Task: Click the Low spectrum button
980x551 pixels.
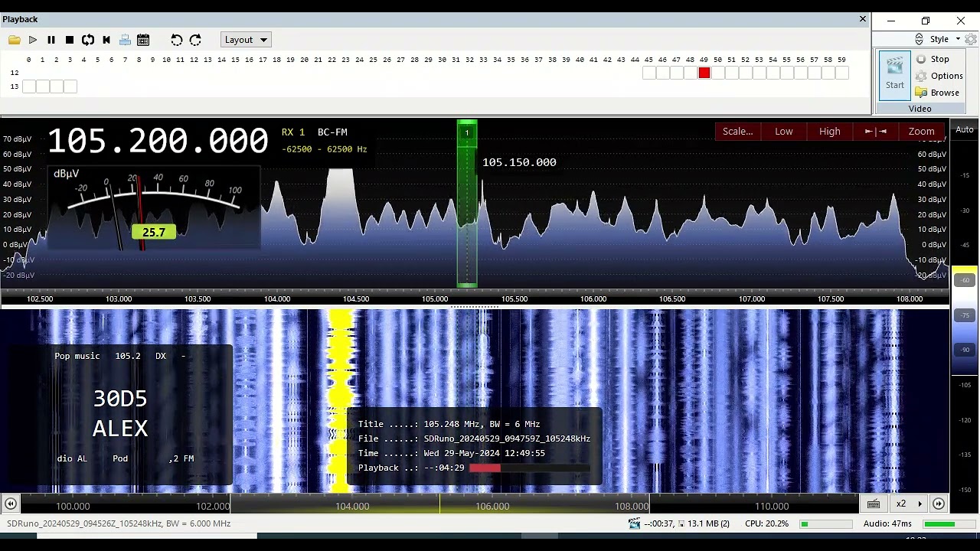Action: click(x=784, y=132)
